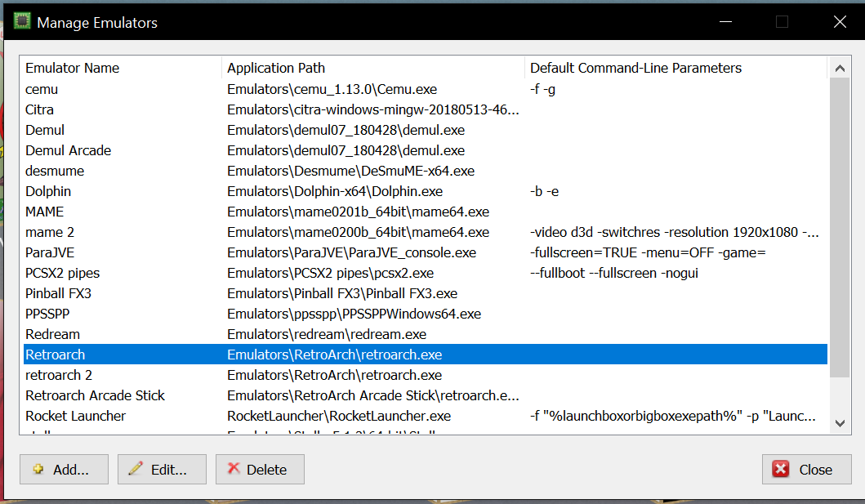Select the Redream emulator row
This screenshot has width=865, height=504.
426,334
